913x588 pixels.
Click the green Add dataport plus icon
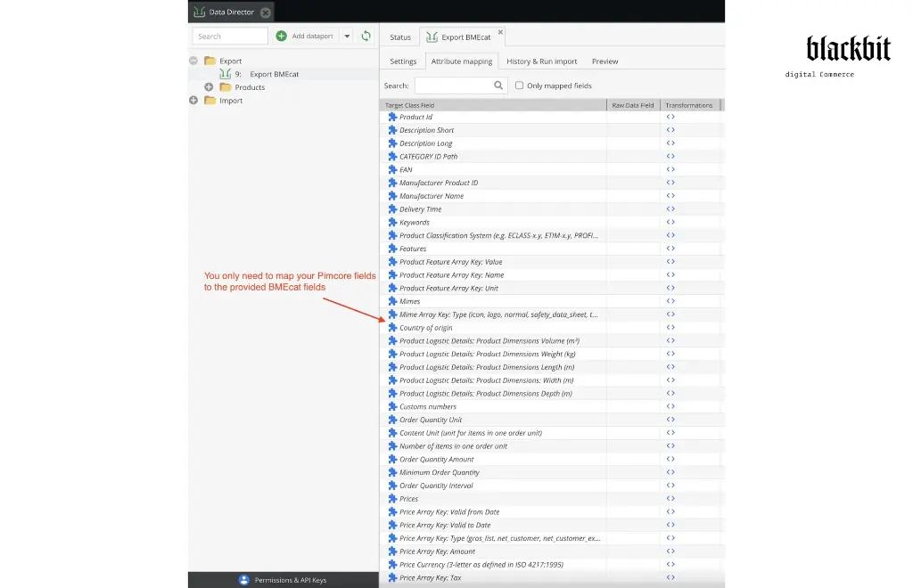pos(281,36)
